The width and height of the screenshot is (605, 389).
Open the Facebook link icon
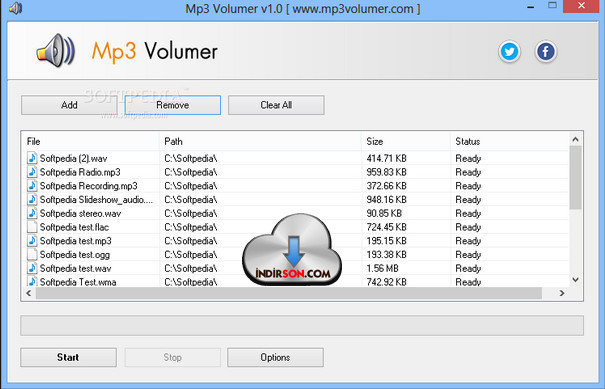pyautogui.click(x=546, y=51)
